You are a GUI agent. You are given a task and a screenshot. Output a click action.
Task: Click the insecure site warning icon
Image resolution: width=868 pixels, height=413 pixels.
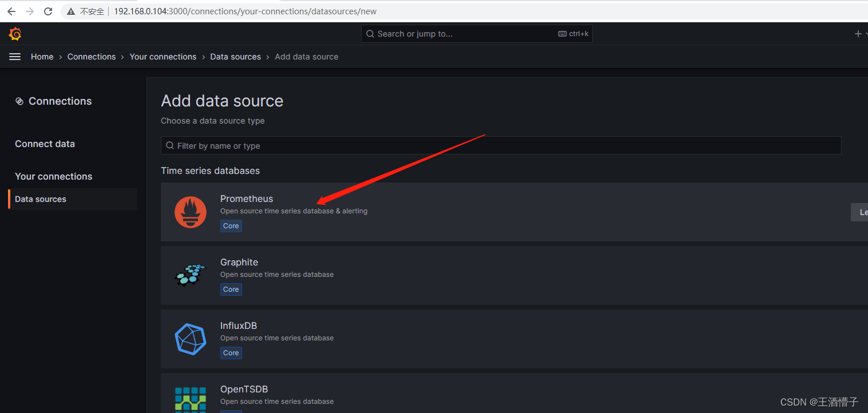pyautogui.click(x=71, y=11)
